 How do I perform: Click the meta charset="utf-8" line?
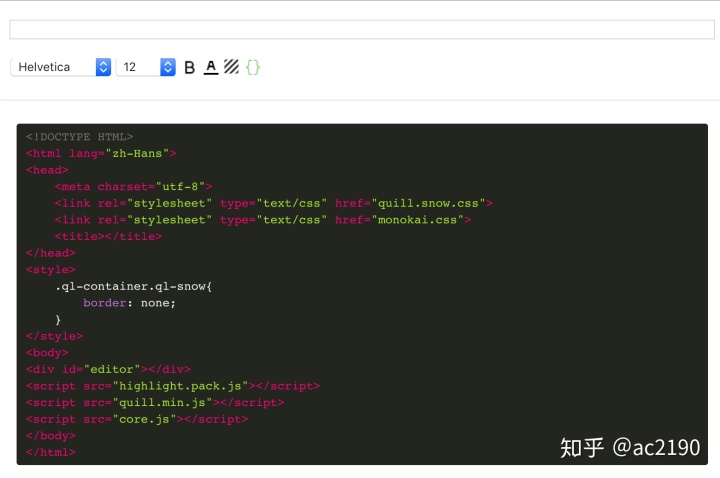coord(133,186)
